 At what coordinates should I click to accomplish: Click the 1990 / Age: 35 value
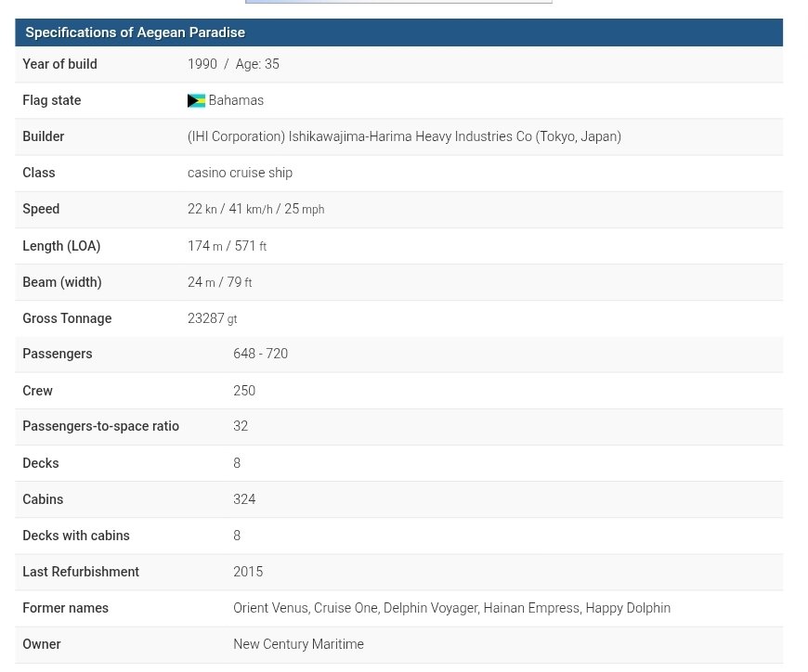(x=233, y=64)
